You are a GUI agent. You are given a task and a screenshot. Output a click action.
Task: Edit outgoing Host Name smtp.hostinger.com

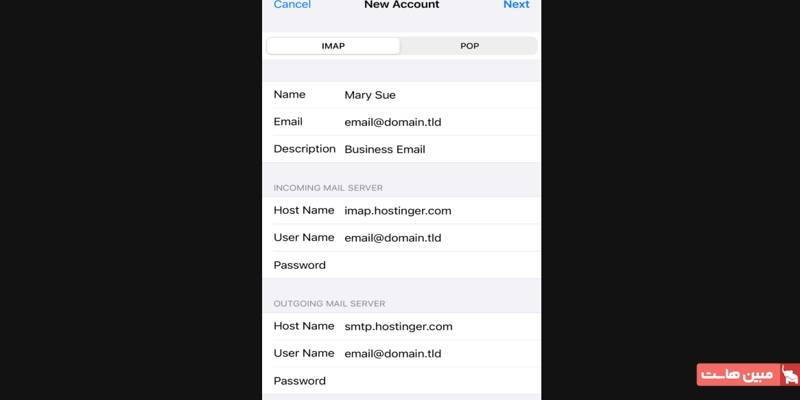tap(402, 327)
